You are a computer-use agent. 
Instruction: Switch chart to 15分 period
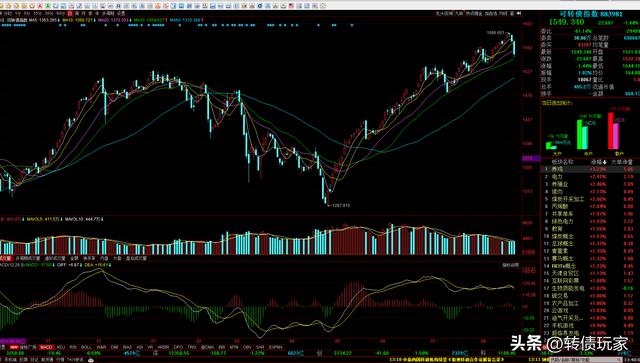[37, 13]
